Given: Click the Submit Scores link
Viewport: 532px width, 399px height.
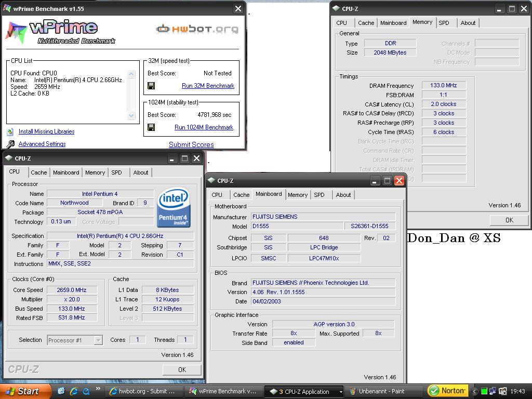Looking at the screenshot, I should point(191,144).
